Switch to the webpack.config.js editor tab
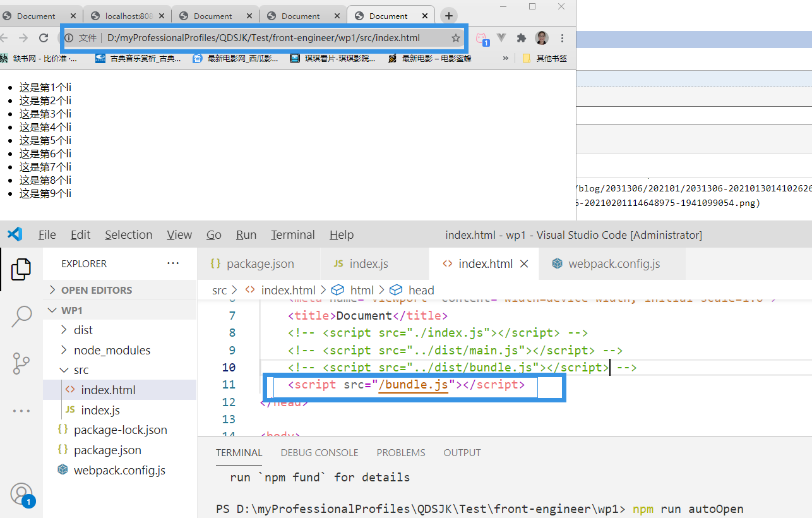Screen dimensions: 812x518 point(612,264)
